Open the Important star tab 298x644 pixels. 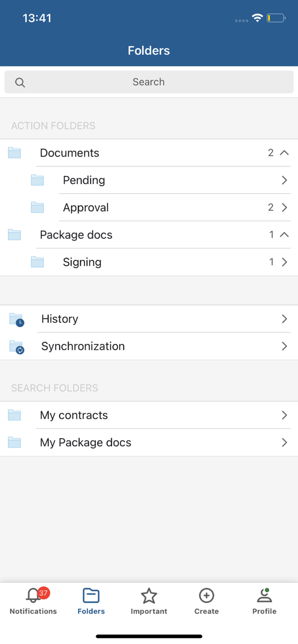pyautogui.click(x=149, y=596)
